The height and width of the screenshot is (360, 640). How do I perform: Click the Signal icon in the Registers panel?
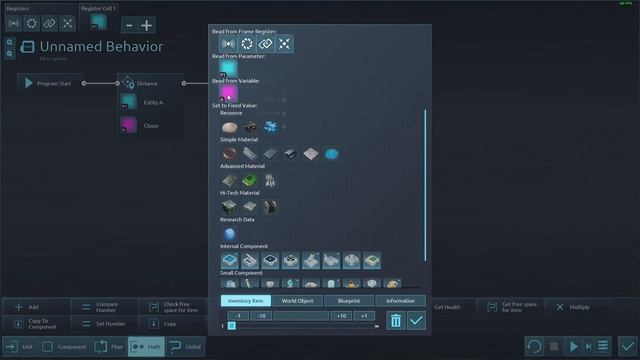coord(13,24)
